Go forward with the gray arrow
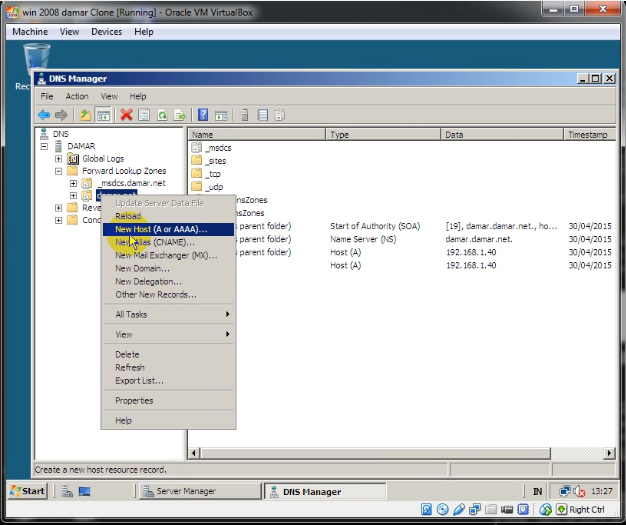Image resolution: width=626 pixels, height=525 pixels. (61, 115)
